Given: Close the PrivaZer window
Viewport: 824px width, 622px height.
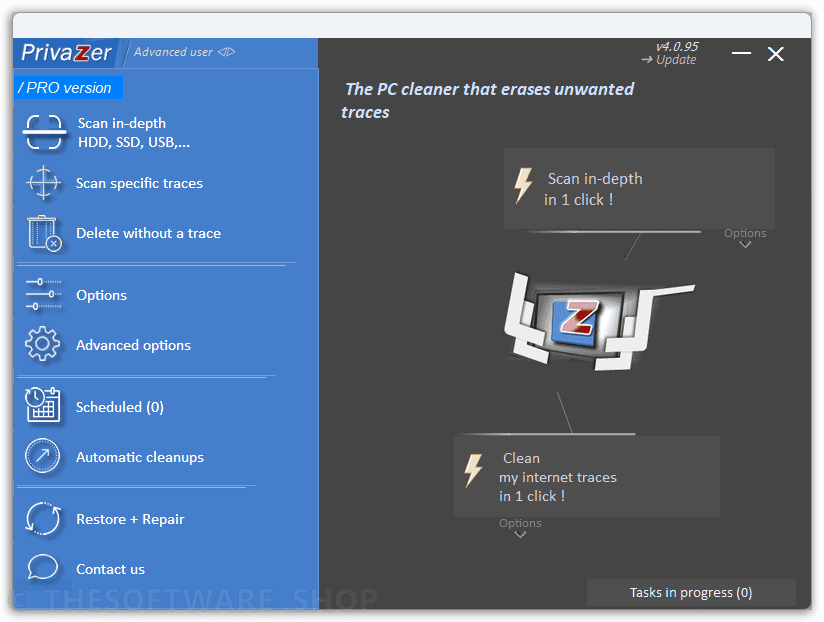Looking at the screenshot, I should [776, 54].
